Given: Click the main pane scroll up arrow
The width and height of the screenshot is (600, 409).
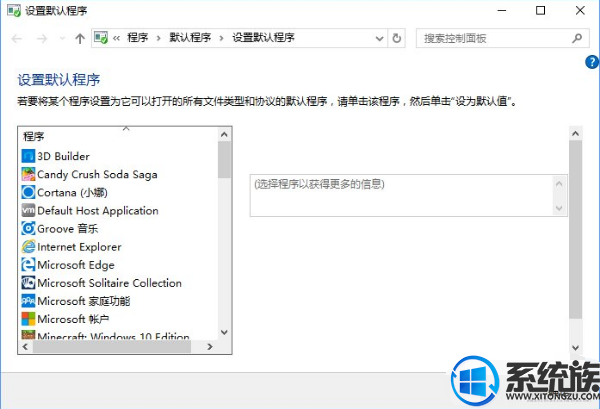Looking at the screenshot, I should pos(575,134).
